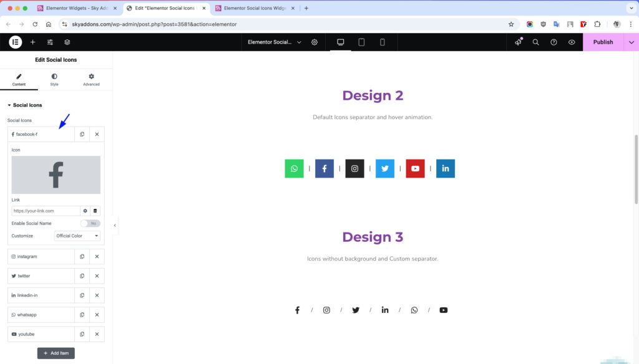The width and height of the screenshot is (639, 364).
Task: Collapse the Social Icons section
Action: pos(25,105)
